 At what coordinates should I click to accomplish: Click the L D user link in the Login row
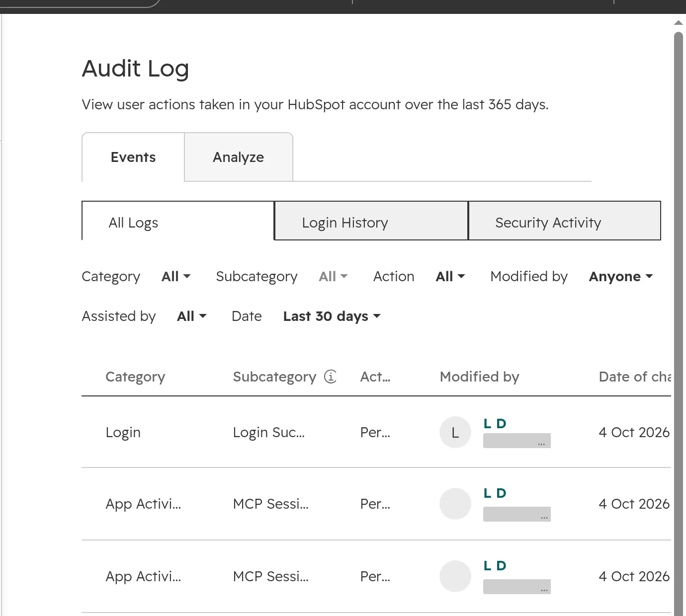495,424
